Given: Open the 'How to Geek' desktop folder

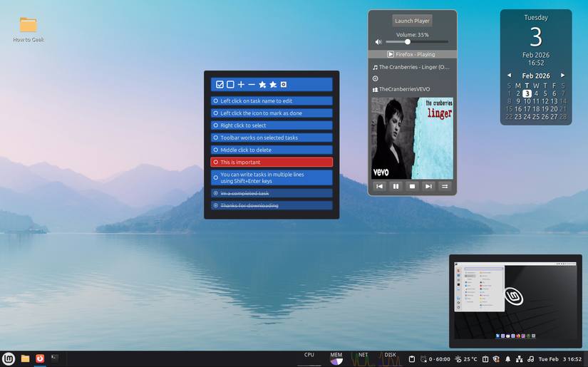Looking at the screenshot, I should click(28, 29).
